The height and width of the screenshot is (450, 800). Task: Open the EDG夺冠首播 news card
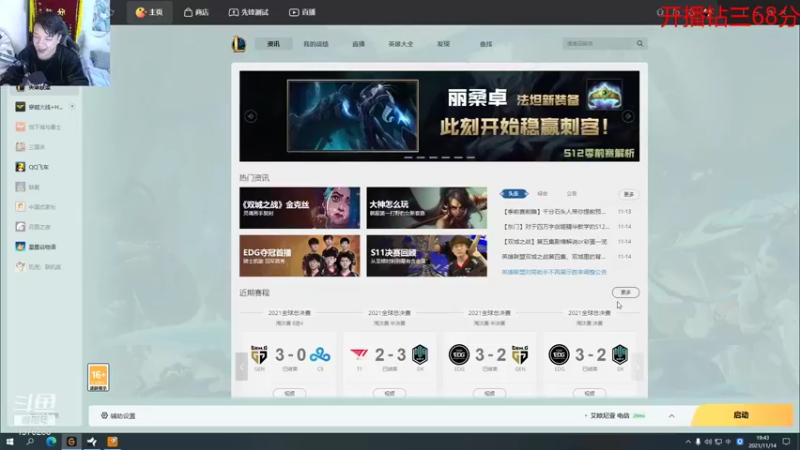299,256
